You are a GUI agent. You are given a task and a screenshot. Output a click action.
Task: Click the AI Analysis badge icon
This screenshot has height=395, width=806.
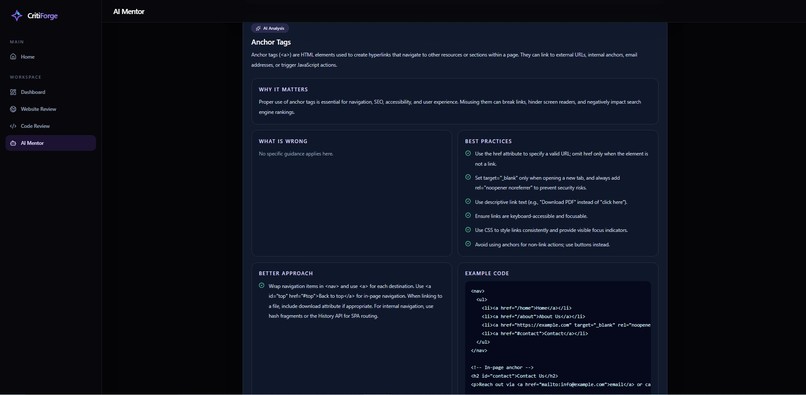258,28
